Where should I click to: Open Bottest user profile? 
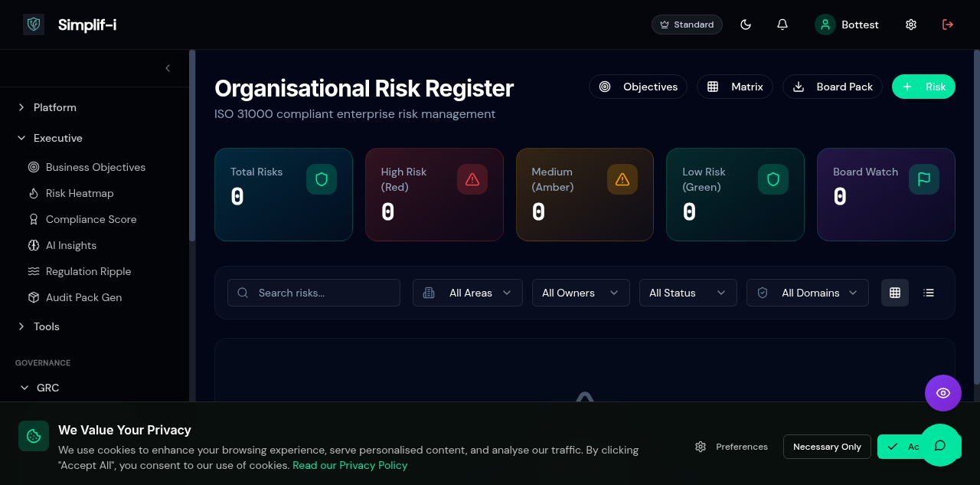point(847,25)
